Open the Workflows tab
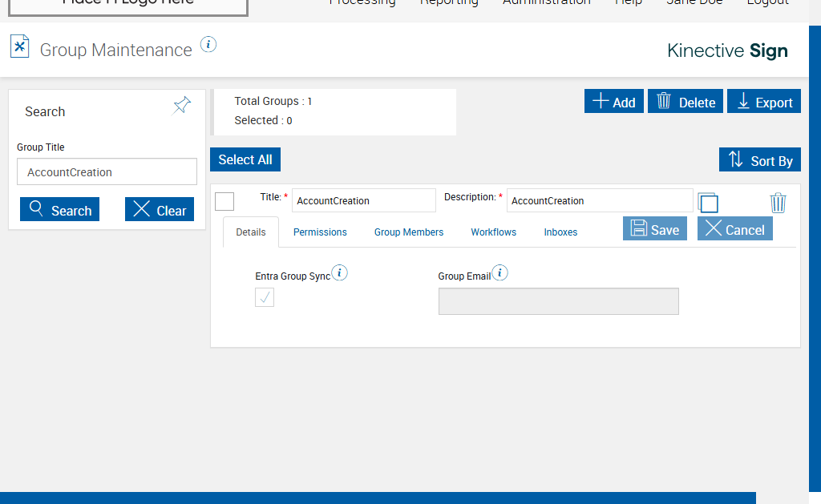Image resolution: width=821 pixels, height=504 pixels. click(x=493, y=232)
